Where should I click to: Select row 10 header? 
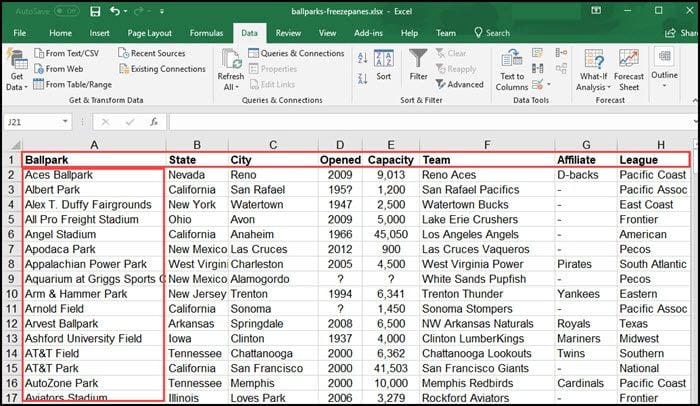coord(12,294)
